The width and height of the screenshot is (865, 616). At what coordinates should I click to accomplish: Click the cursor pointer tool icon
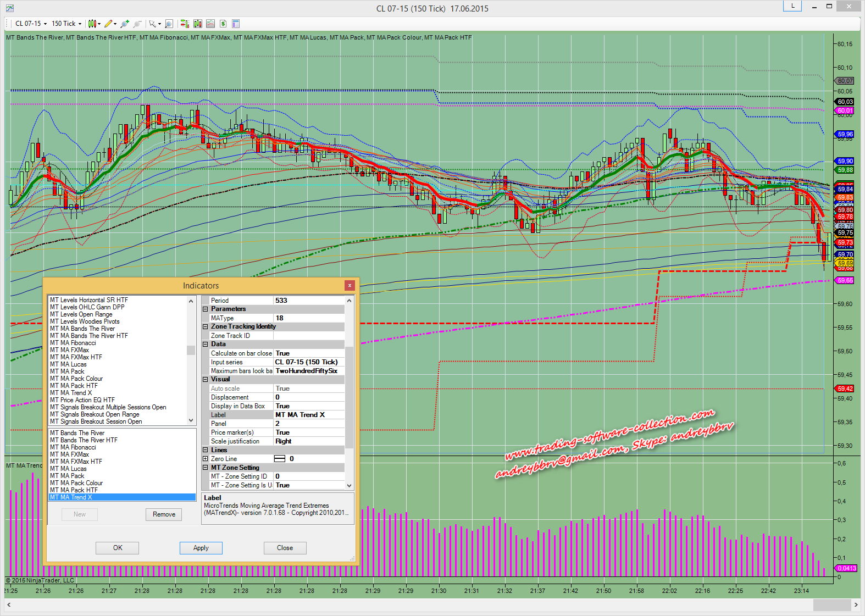[x=153, y=24]
